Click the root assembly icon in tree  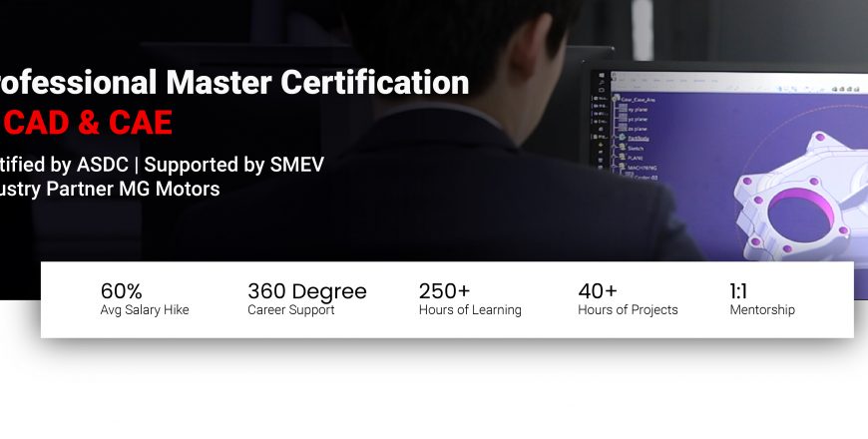pos(617,99)
